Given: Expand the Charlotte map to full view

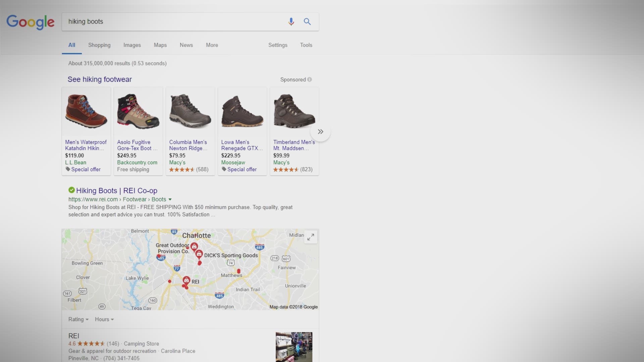Looking at the screenshot, I should pyautogui.click(x=311, y=237).
